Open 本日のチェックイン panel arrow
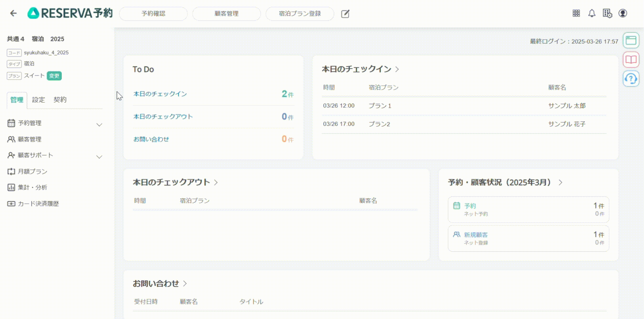This screenshot has width=644, height=319. tap(397, 69)
